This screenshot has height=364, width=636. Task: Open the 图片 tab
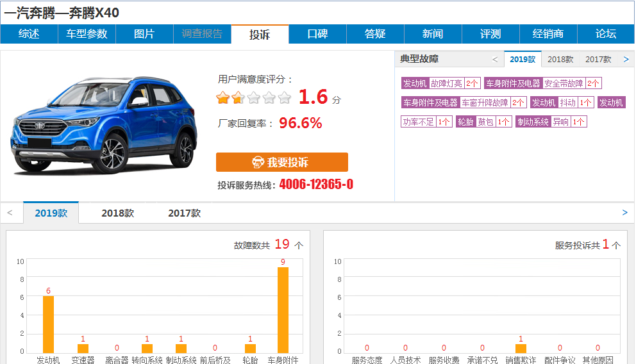tap(144, 34)
